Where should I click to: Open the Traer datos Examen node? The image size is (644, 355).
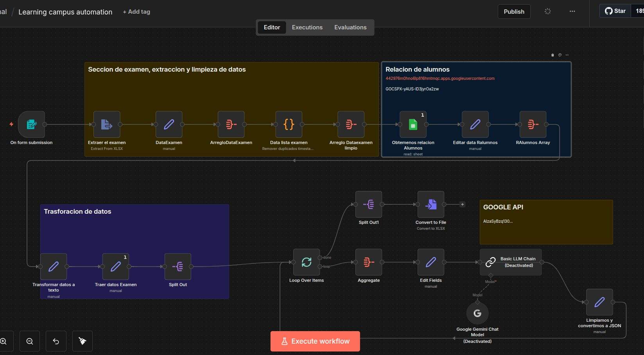click(x=116, y=267)
